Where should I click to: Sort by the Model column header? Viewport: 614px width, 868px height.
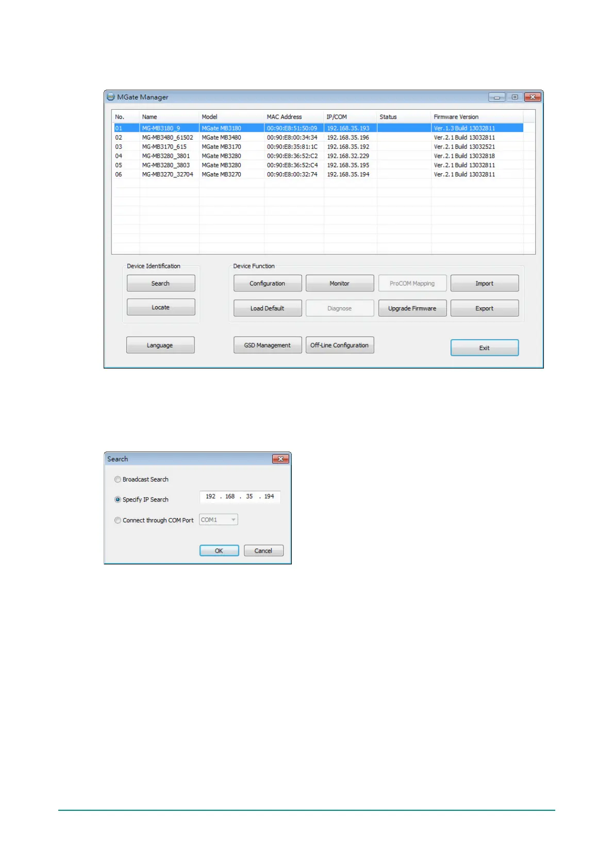coord(231,117)
